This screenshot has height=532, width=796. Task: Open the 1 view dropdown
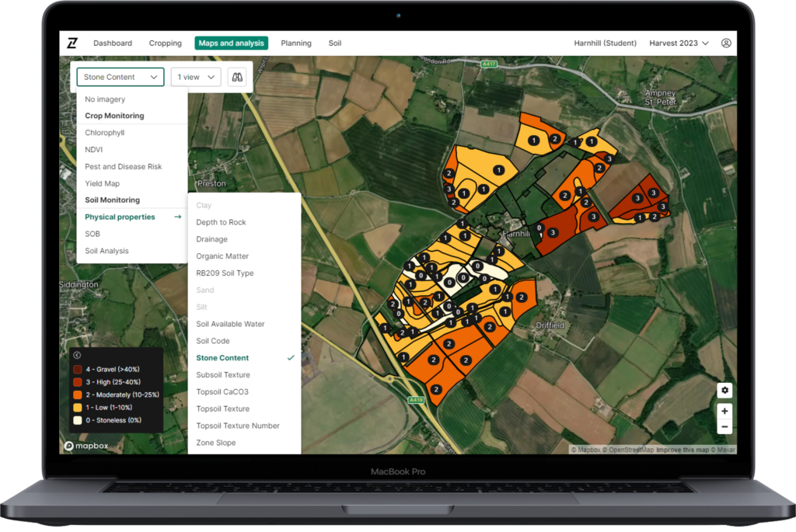click(x=196, y=77)
